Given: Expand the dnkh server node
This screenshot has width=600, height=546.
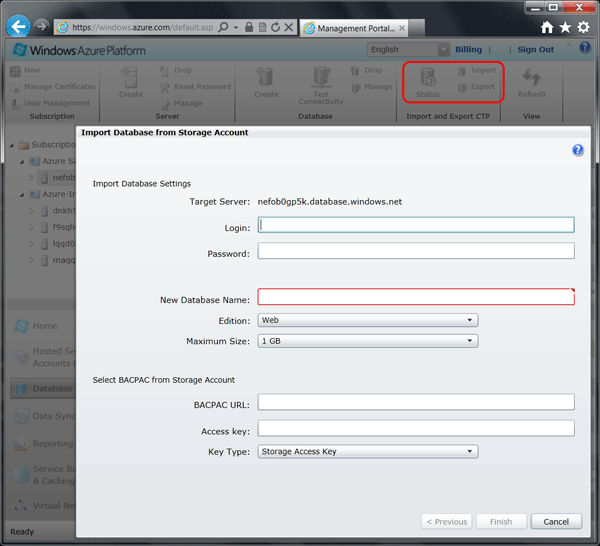Looking at the screenshot, I should [32, 210].
